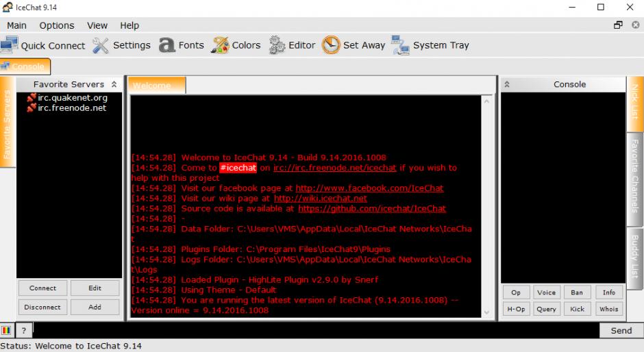Click the restore child window icon
Image resolution: width=644 pixels, height=352 pixels.
pyautogui.click(x=618, y=25)
